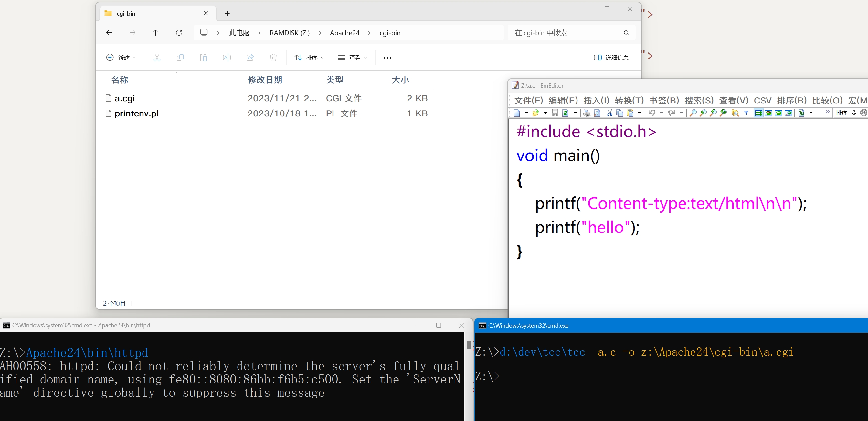868x421 pixels.
Task: Click the Explorer Copy icon
Action: [x=180, y=58]
